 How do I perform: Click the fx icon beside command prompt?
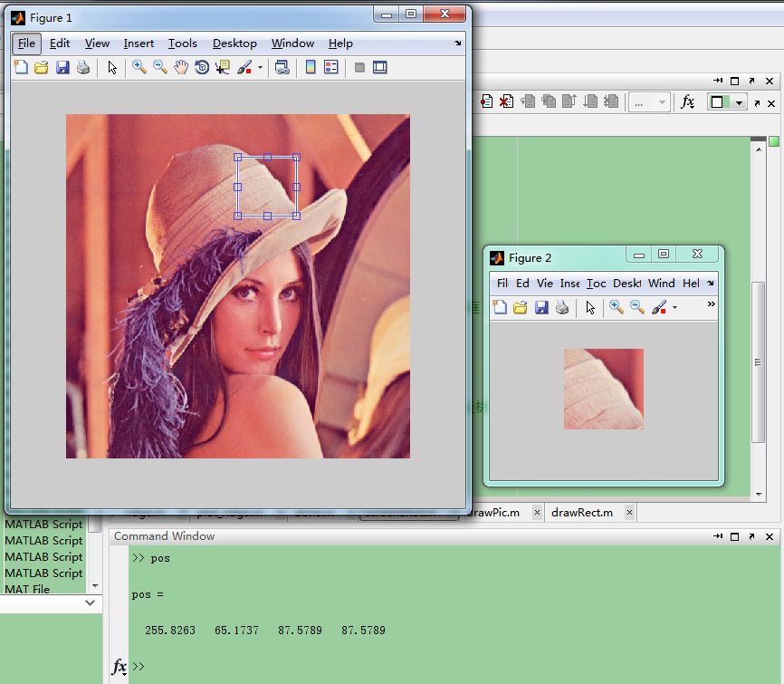coord(119,667)
